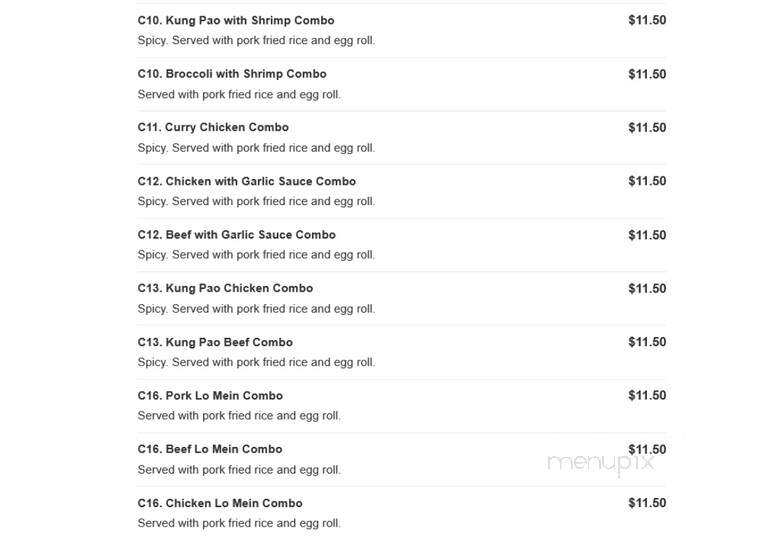780x545 pixels.
Task: Open C11. Curry Chicken Combo entry
Action: [x=213, y=127]
